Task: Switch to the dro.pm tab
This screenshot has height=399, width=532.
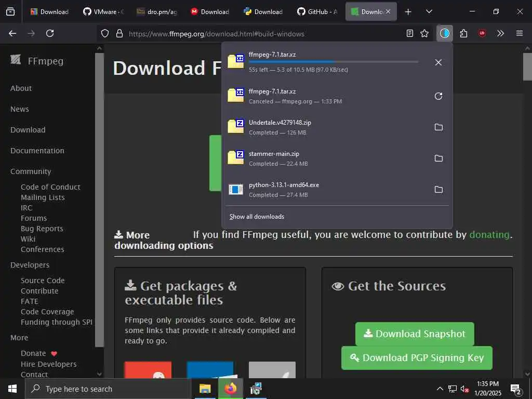Action: (157, 12)
